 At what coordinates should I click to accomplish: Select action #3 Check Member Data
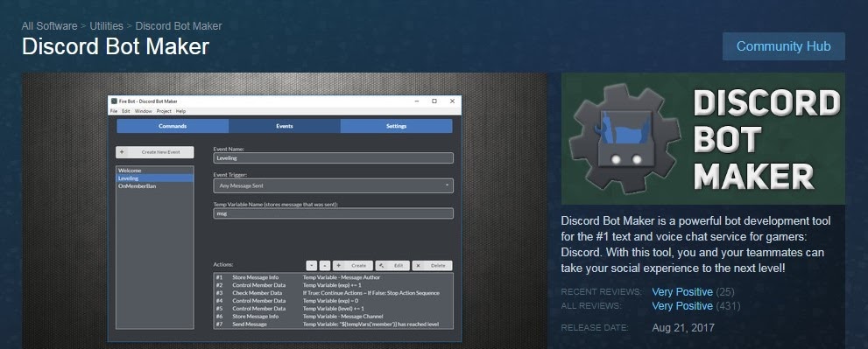pyautogui.click(x=333, y=293)
